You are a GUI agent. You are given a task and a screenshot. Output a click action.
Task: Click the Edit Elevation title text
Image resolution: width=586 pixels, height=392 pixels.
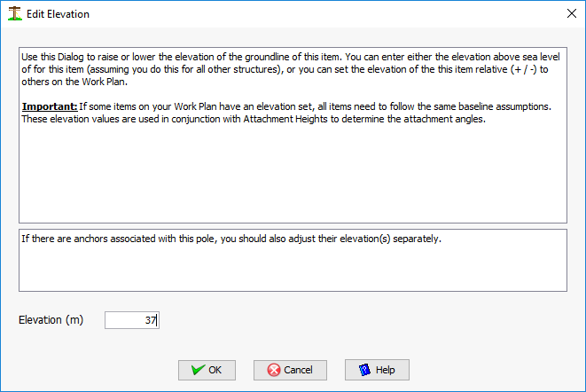pyautogui.click(x=58, y=14)
